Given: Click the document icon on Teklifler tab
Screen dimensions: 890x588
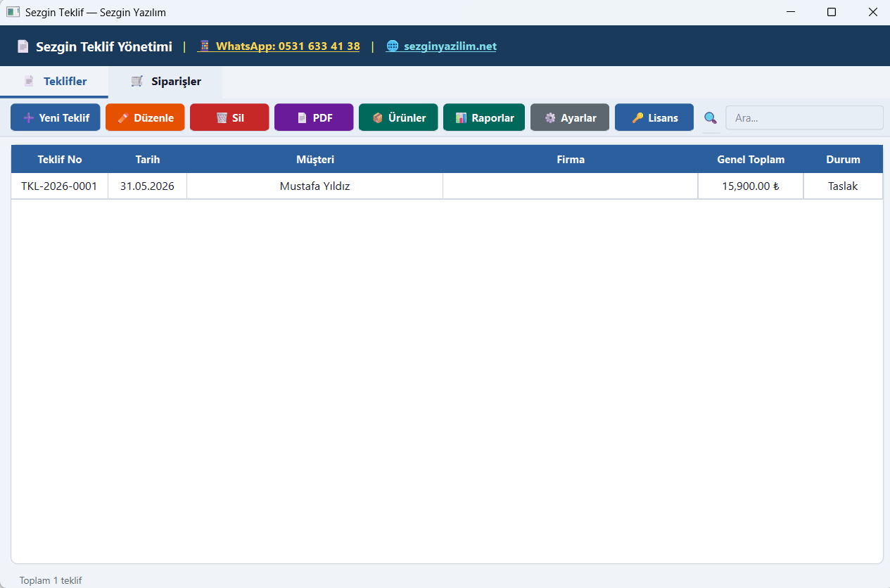Looking at the screenshot, I should [x=29, y=82].
